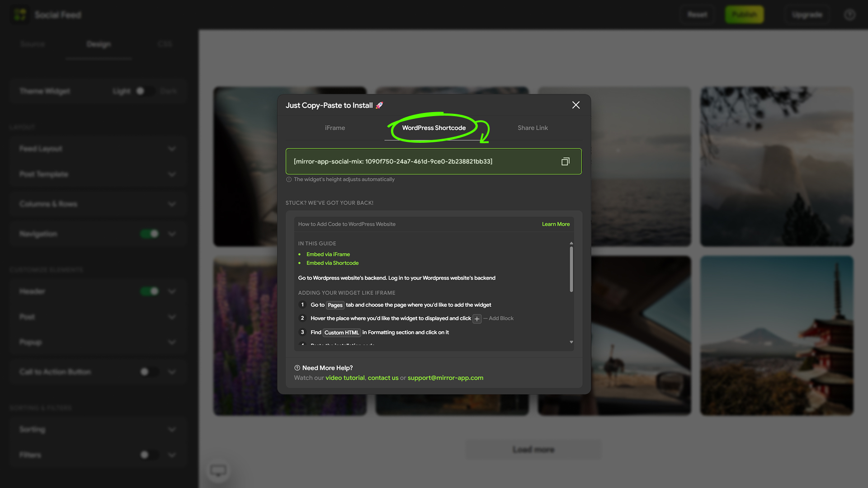
Task: Toggle the Navigation switch off
Action: tap(149, 234)
